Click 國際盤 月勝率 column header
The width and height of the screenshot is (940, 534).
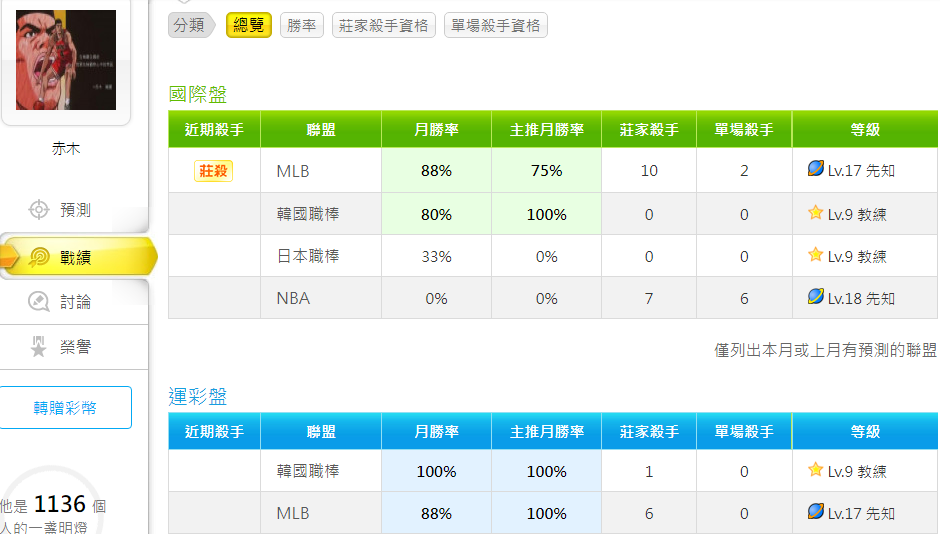click(436, 129)
